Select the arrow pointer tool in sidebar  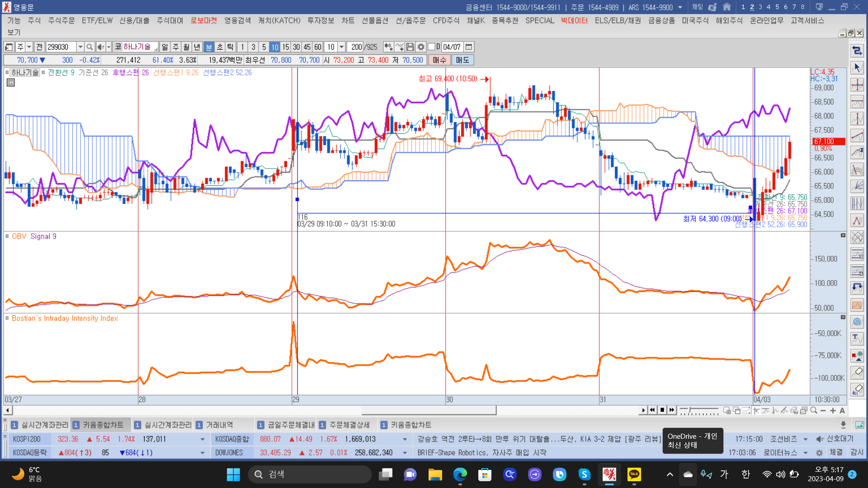coord(857,68)
